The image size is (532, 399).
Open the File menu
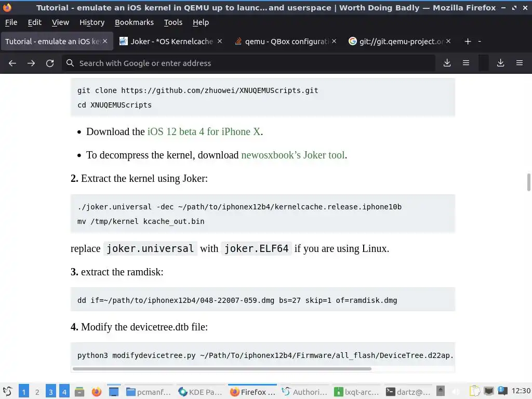[11, 22]
